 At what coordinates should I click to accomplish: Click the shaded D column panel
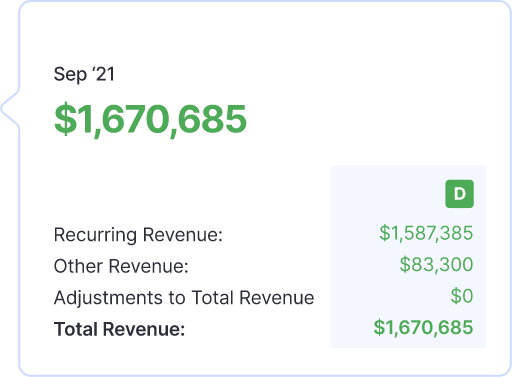coord(408,257)
